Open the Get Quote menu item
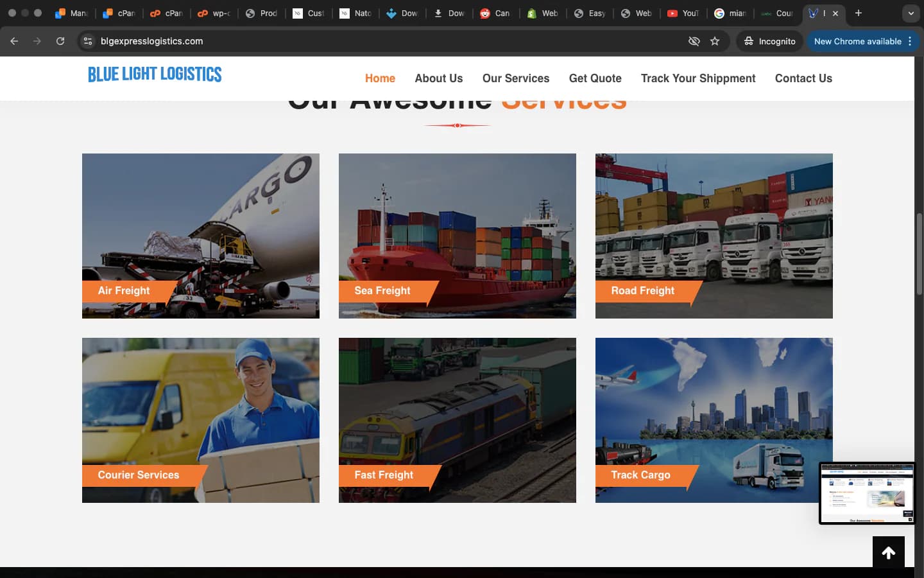 coord(595,78)
